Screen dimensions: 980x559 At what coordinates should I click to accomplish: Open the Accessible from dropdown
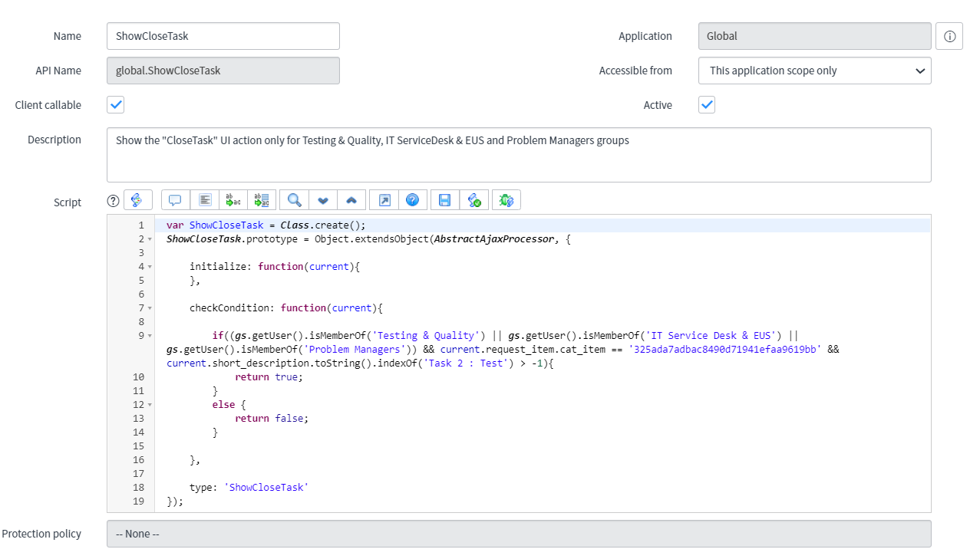tap(814, 71)
